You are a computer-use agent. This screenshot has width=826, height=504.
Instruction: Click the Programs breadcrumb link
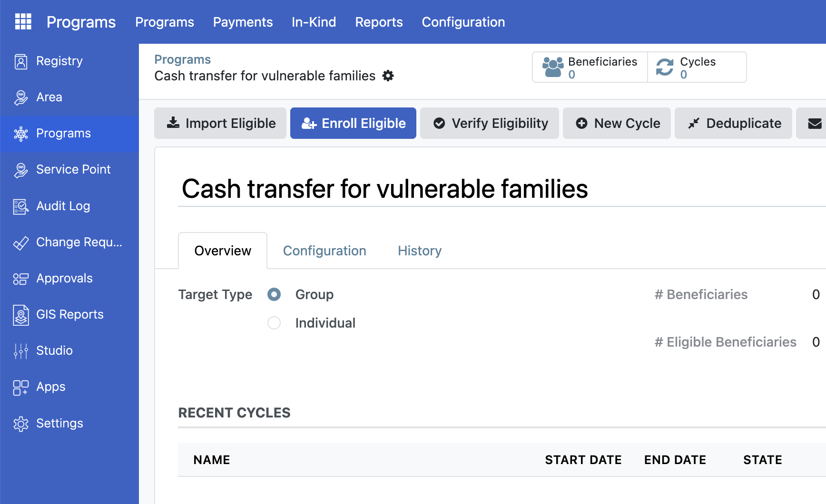click(x=182, y=59)
